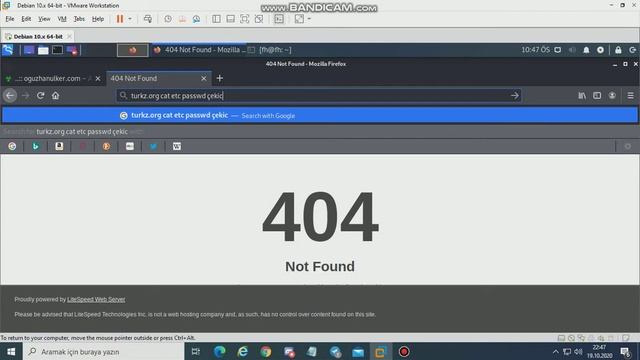This screenshot has width=640, height=360.
Task: Lock the Kali screen
Action: tap(618, 50)
